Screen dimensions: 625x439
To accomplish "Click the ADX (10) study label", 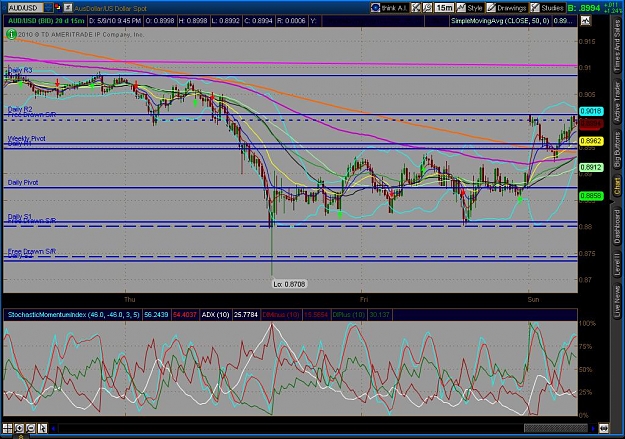I will point(215,315).
